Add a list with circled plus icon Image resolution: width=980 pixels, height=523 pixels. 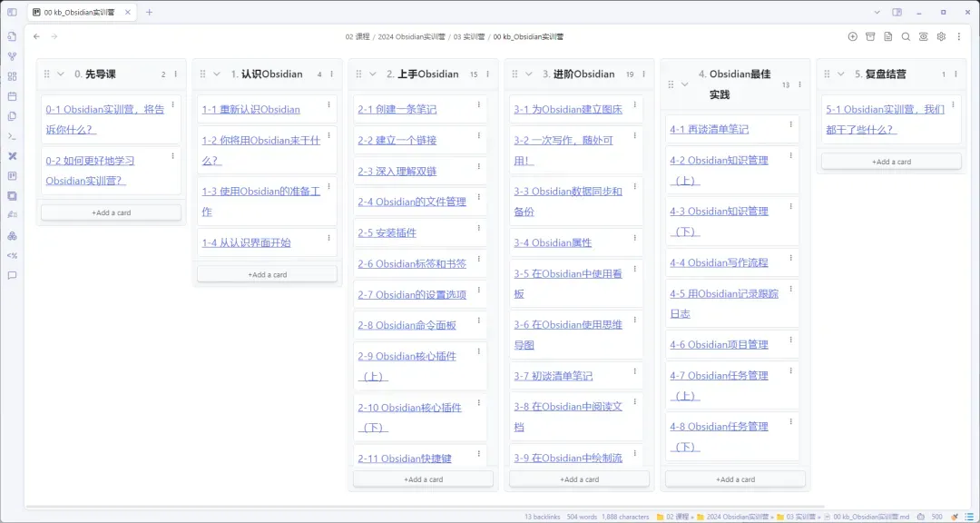(852, 37)
